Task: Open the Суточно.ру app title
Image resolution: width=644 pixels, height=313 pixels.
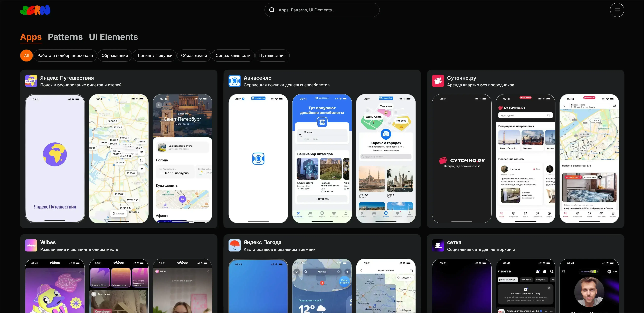Action: 461,78
